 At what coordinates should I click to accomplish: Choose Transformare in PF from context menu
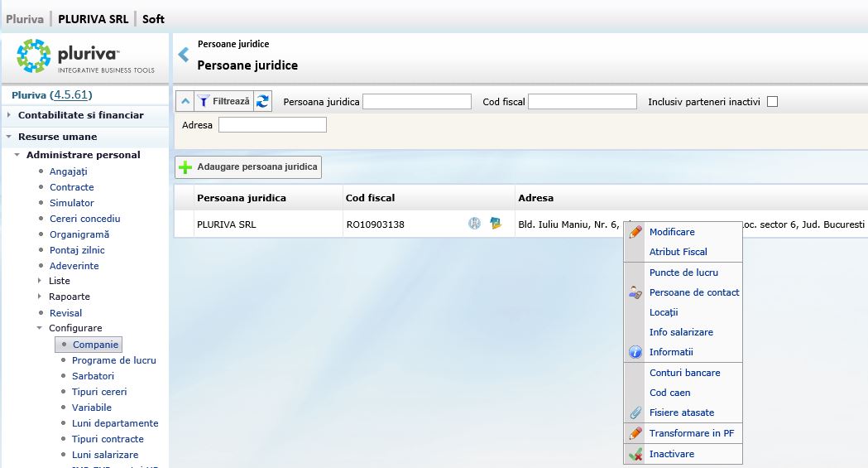click(691, 433)
